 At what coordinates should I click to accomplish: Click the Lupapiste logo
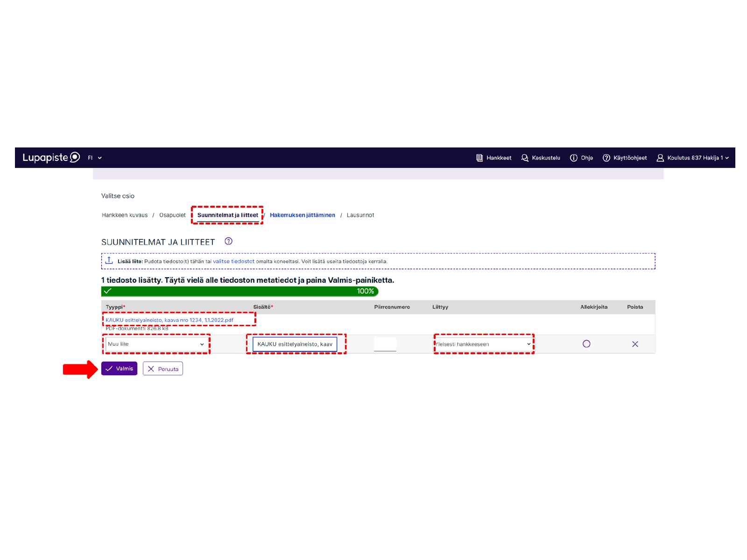pos(51,158)
